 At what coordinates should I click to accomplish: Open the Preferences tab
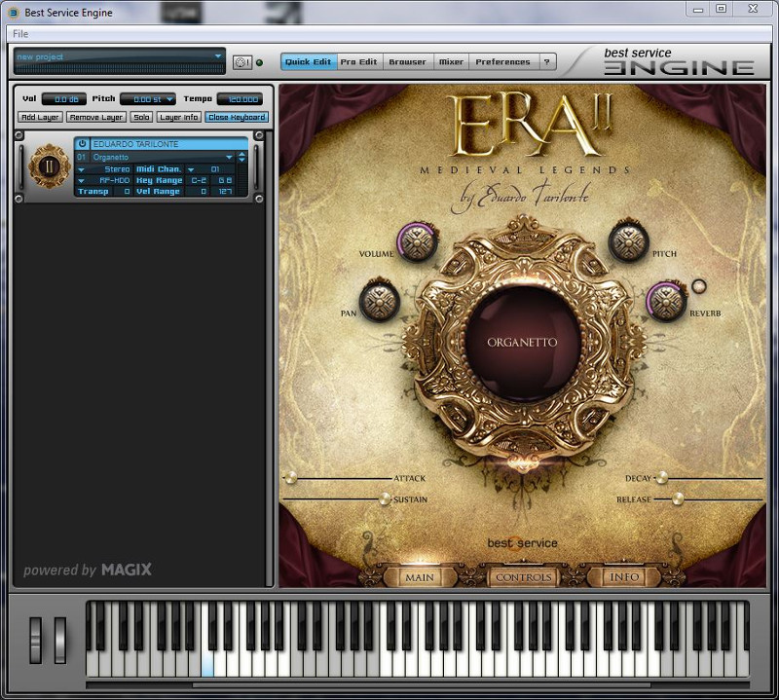[502, 62]
